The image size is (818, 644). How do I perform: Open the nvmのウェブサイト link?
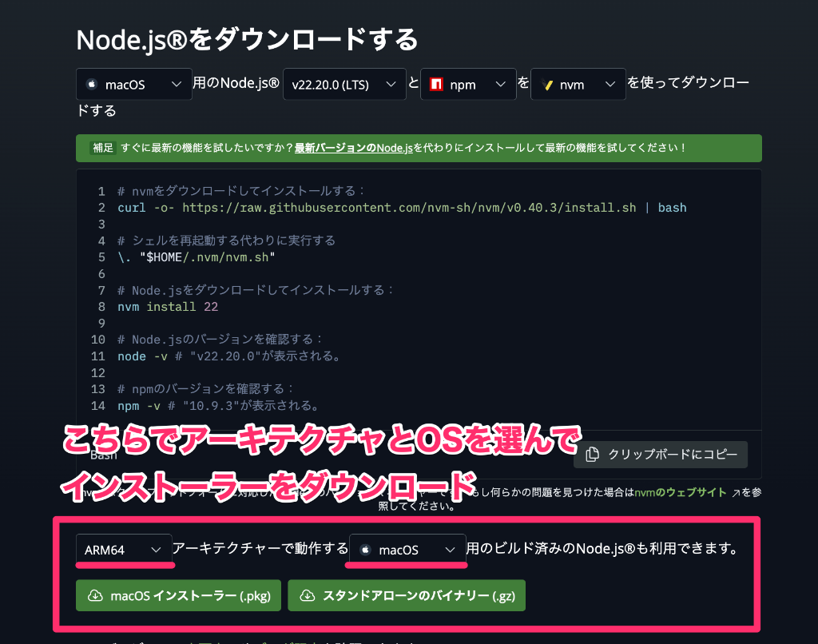tap(681, 492)
